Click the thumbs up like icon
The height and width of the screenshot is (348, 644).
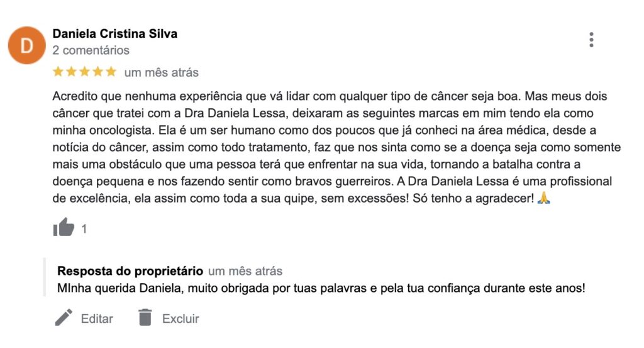pyautogui.click(x=64, y=227)
